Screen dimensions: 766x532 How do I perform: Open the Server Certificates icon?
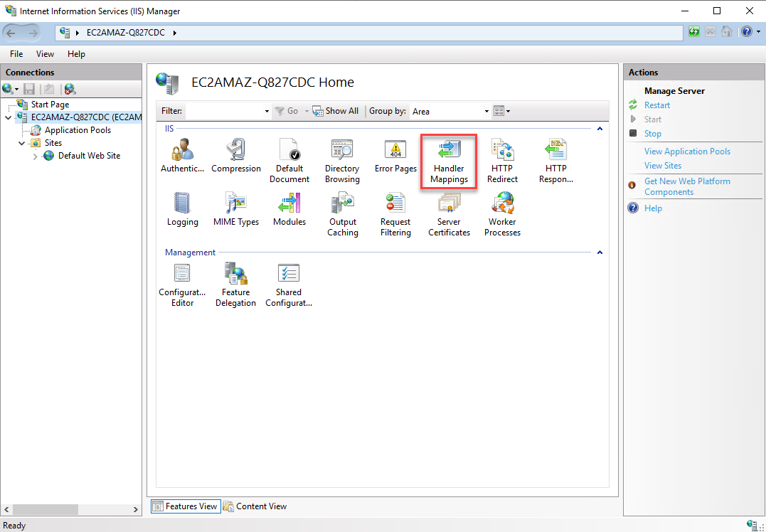(x=449, y=214)
